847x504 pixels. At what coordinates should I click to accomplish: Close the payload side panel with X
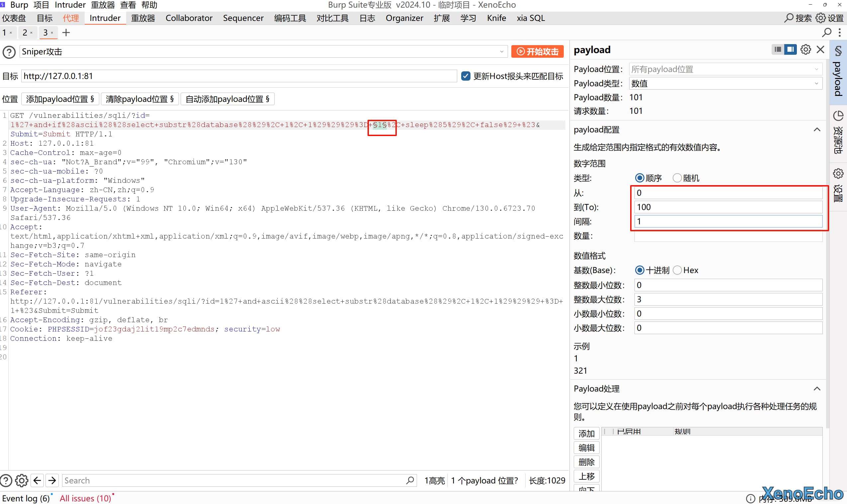(820, 49)
